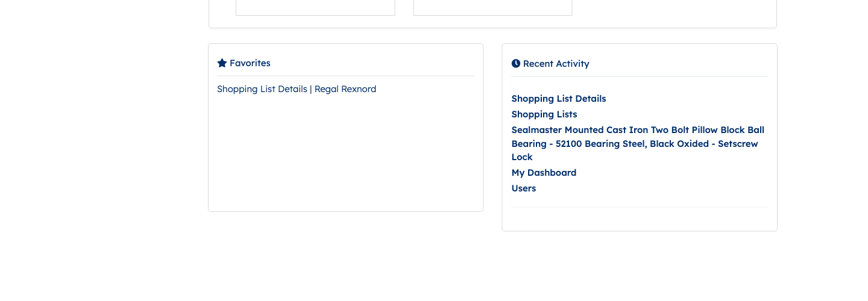Click the star icon beside Favorites
Image resolution: width=868 pixels, height=301 pixels.
[x=222, y=63]
